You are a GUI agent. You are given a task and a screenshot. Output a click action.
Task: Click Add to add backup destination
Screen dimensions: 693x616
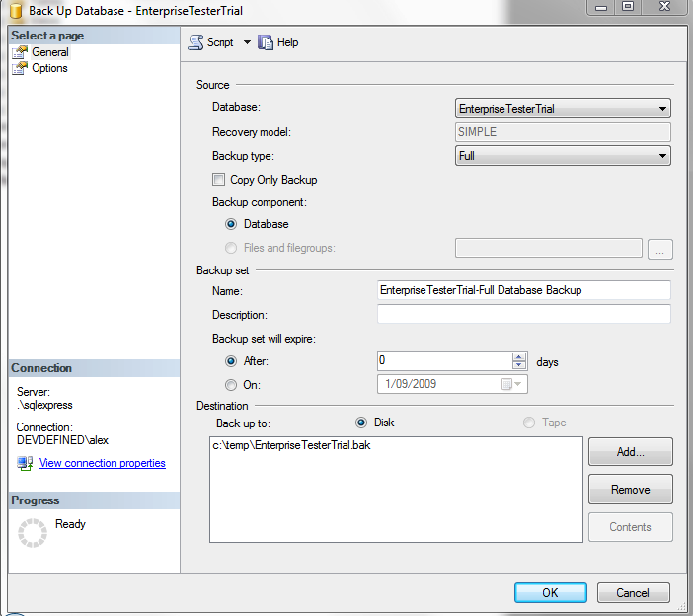pos(630,452)
